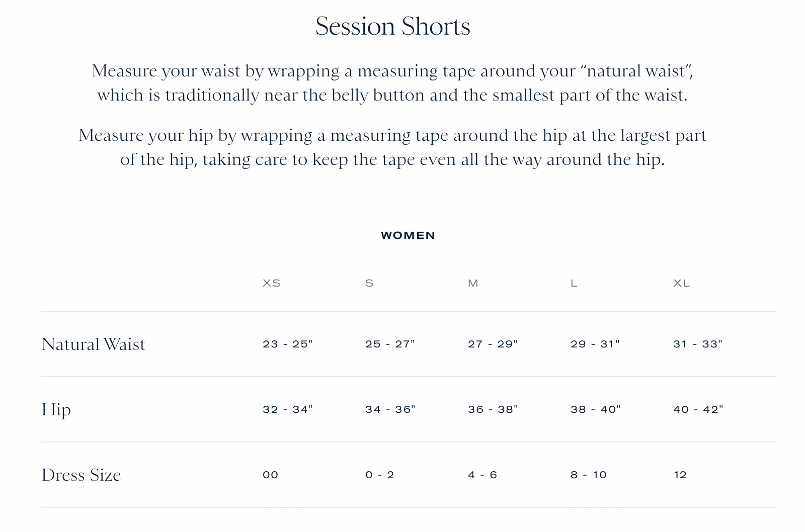The height and width of the screenshot is (532, 805).
Task: Click the medium waist value 27 - 29"
Action: [x=493, y=344]
